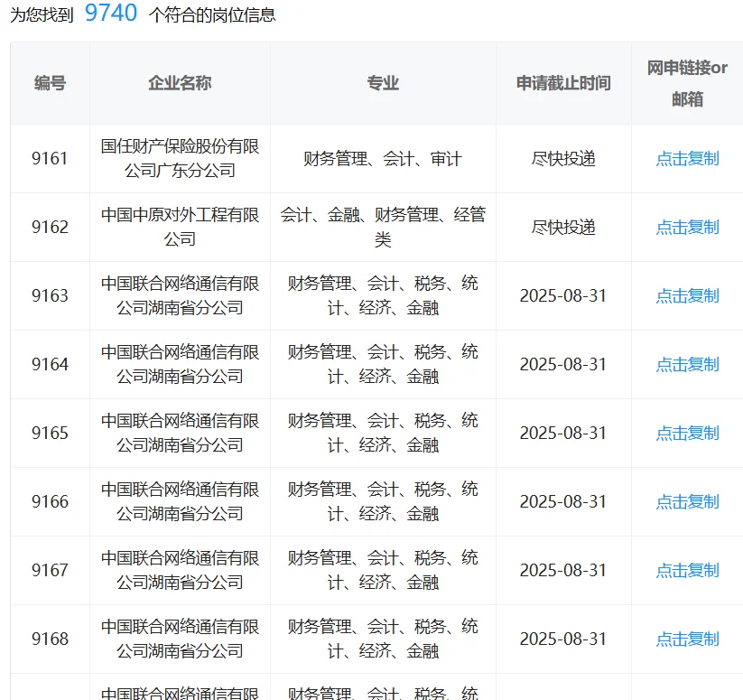743x700 pixels.
Task: Click the majors cell in row 9163
Action: click(x=383, y=295)
